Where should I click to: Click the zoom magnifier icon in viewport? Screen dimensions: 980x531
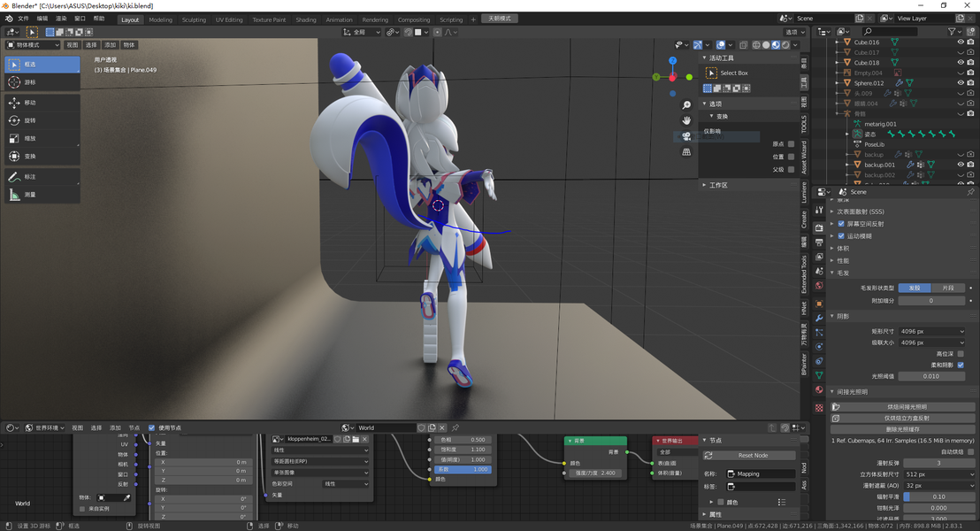tap(686, 105)
